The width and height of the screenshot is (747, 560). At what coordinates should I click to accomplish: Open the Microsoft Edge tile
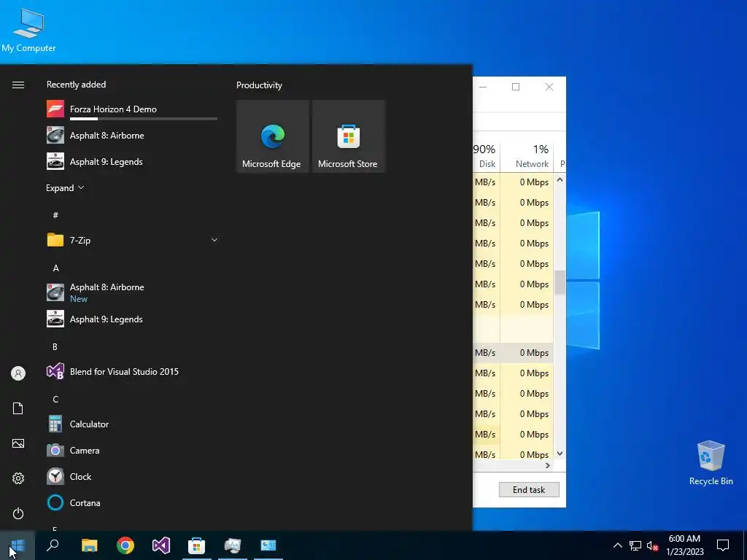pyautogui.click(x=273, y=136)
